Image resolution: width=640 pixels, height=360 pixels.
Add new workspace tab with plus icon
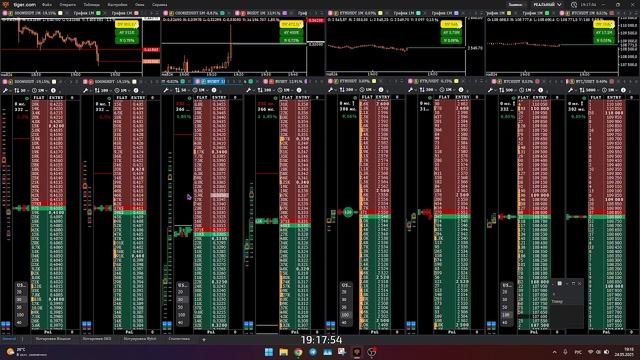(204, 339)
